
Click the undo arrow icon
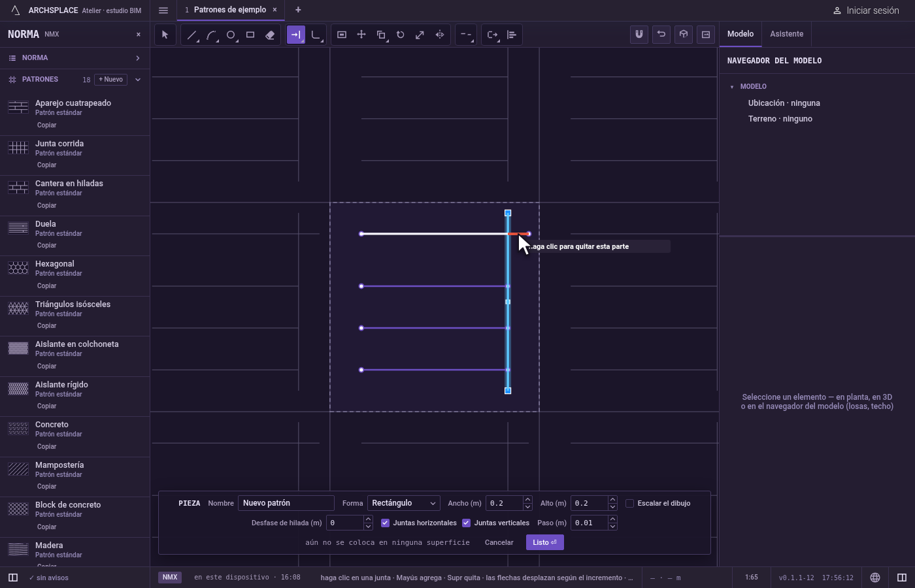point(661,35)
